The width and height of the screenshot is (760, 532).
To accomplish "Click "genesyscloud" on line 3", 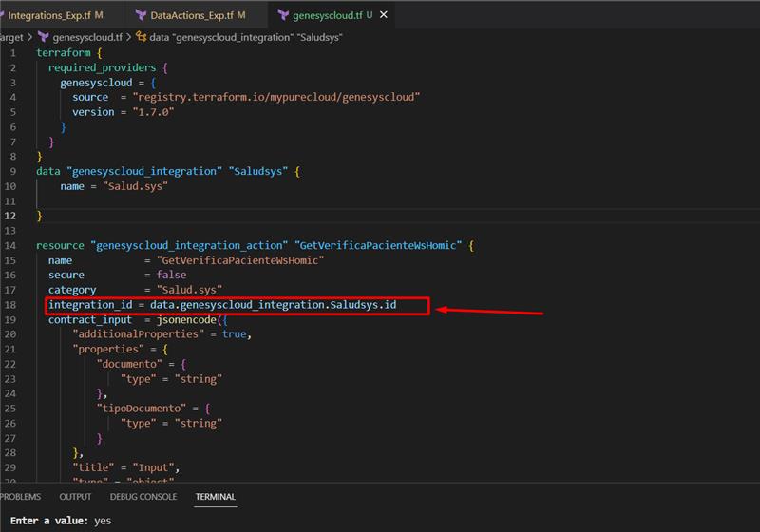I will click(x=96, y=83).
